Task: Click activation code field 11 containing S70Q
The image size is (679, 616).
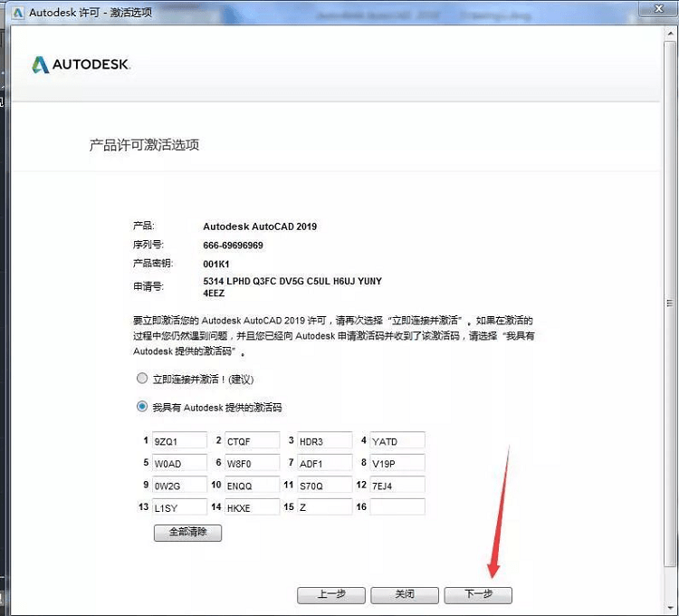Action: (325, 485)
